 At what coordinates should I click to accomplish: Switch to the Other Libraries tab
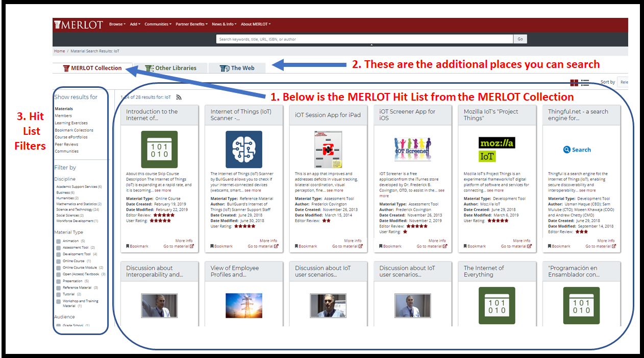coord(170,68)
